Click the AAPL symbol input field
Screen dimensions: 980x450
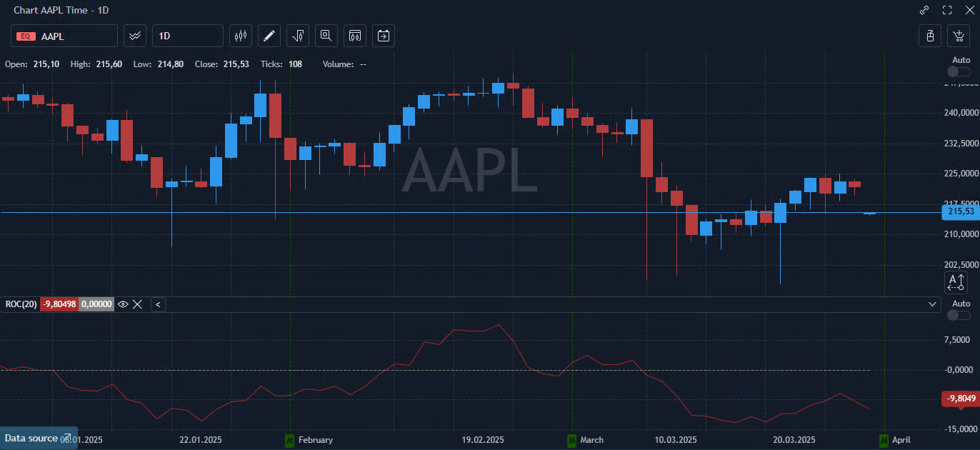click(64, 36)
